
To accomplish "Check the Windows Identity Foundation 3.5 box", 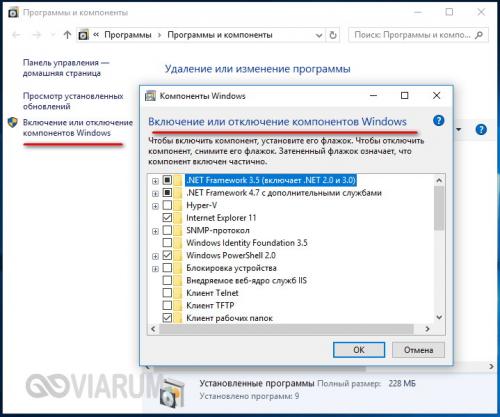I will [167, 243].
